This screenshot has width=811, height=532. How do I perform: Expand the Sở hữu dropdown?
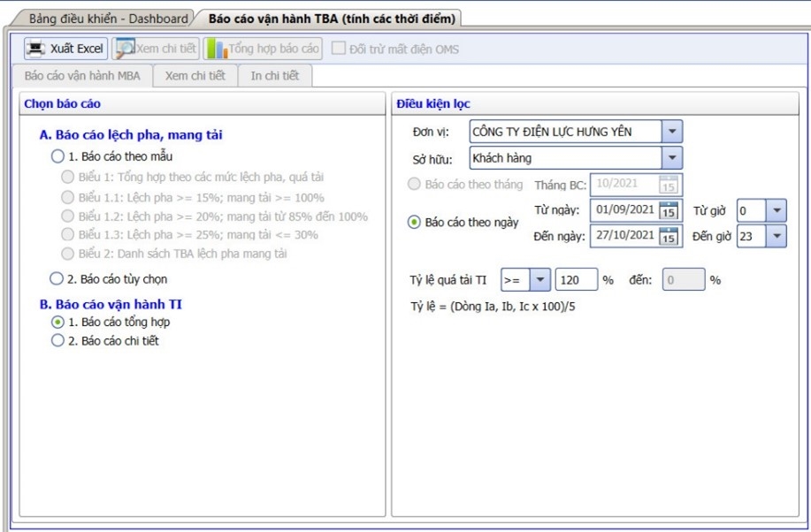[672, 158]
